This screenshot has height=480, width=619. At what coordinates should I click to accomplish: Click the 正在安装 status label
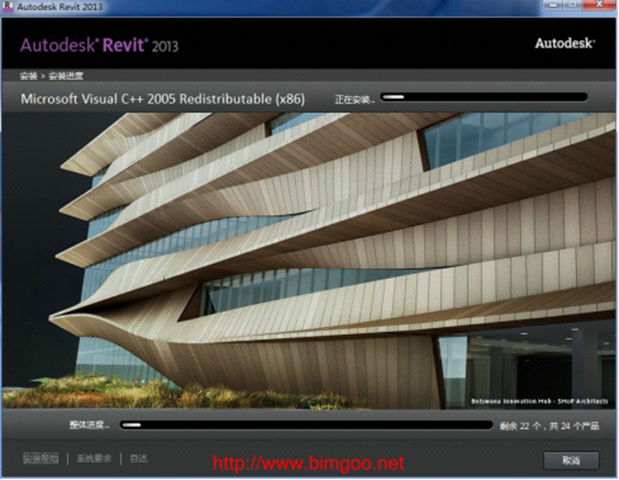(354, 99)
